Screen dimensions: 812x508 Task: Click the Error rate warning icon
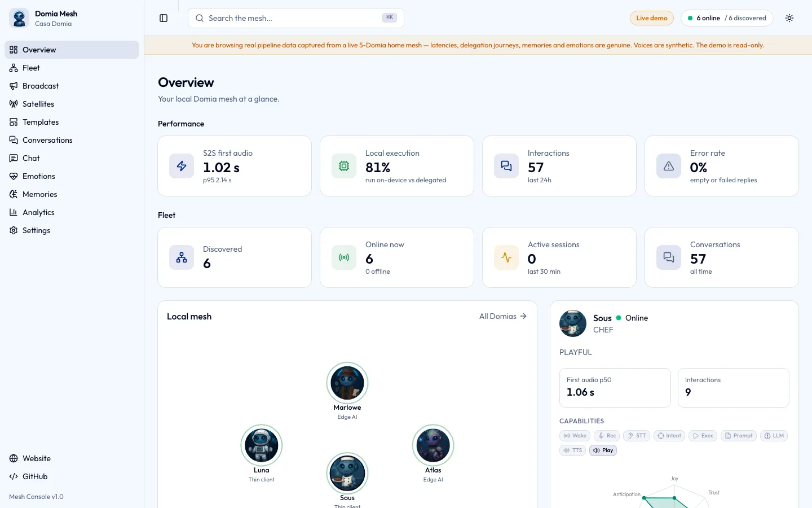pyautogui.click(x=669, y=166)
